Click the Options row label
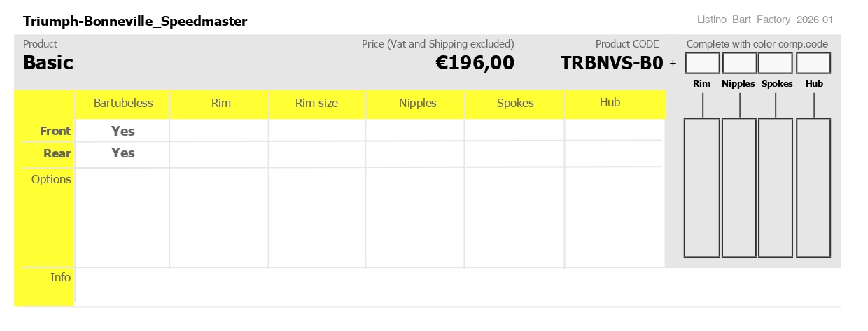 pyautogui.click(x=51, y=179)
